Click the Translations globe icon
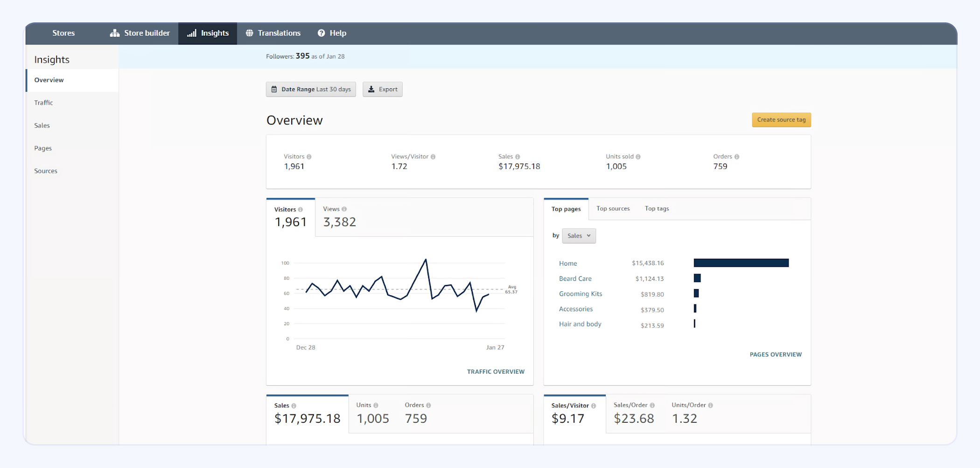Viewport: 980px width, 468px height. click(250, 33)
